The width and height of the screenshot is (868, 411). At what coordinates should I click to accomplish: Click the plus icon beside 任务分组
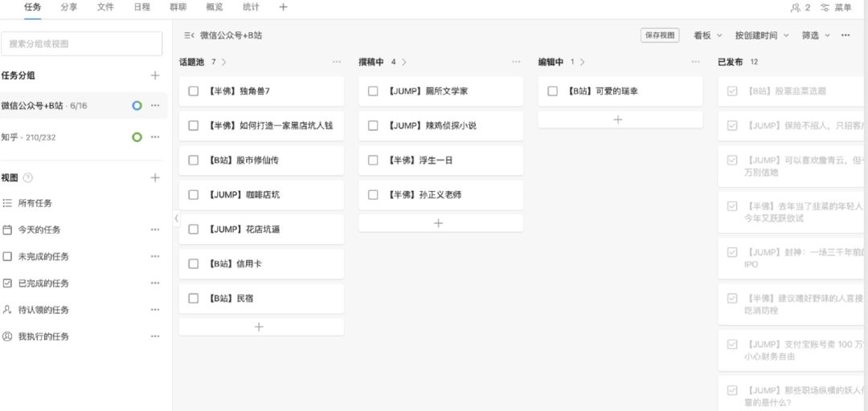point(155,75)
